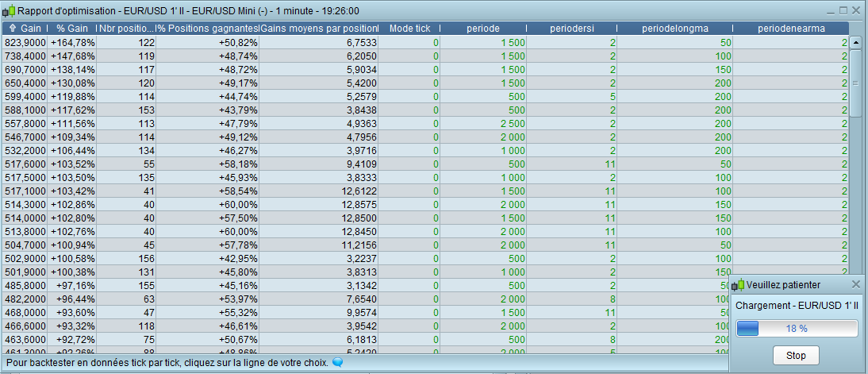868x374 pixels.
Task: Click the 12,8575 average gain cell
Action: click(x=320, y=203)
